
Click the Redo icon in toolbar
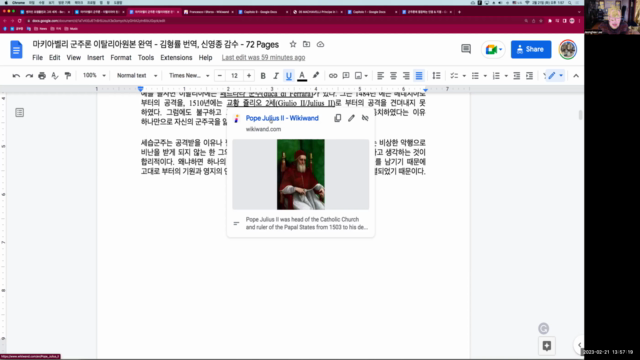tap(29, 76)
